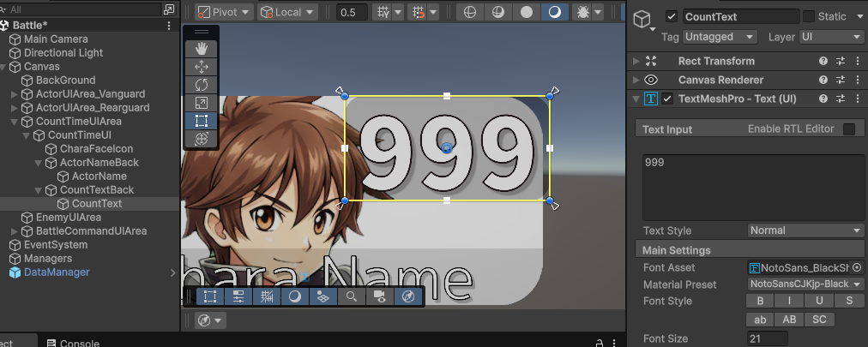Click the AB uppercase font style button

pyautogui.click(x=790, y=319)
